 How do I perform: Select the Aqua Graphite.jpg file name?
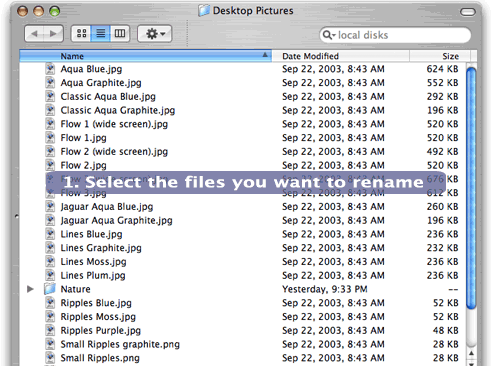(x=101, y=83)
